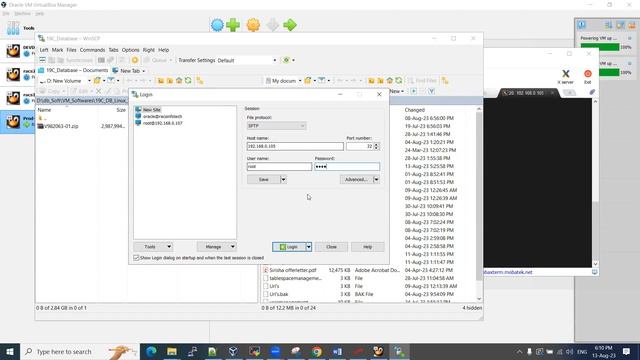Click the Password input field
Viewport: 640px width, 360px height.
pyautogui.click(x=347, y=167)
